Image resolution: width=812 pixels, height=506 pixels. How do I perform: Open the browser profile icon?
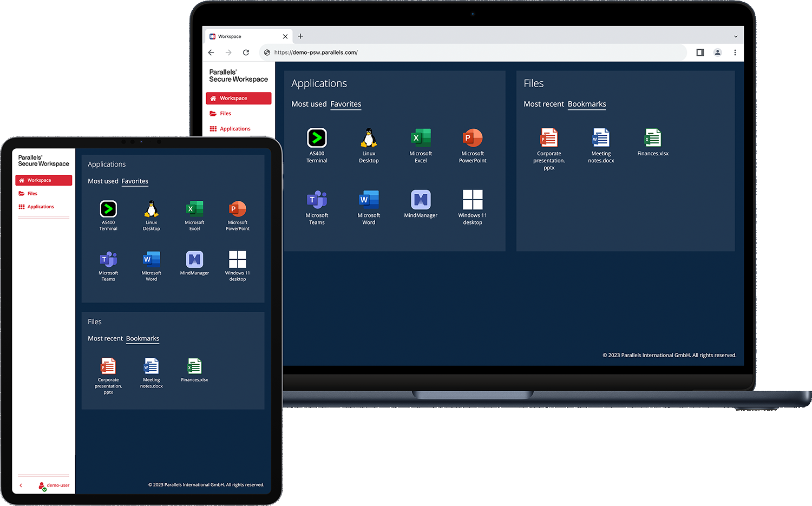click(x=717, y=52)
